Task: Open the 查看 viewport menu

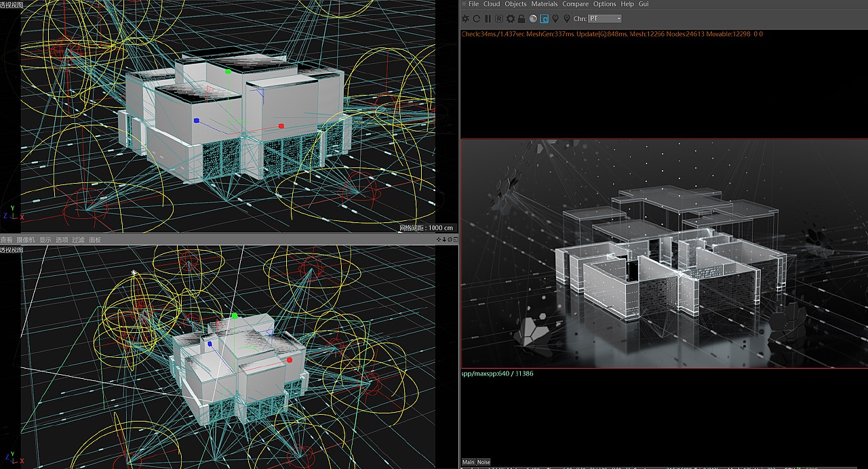Action: [x=6, y=240]
